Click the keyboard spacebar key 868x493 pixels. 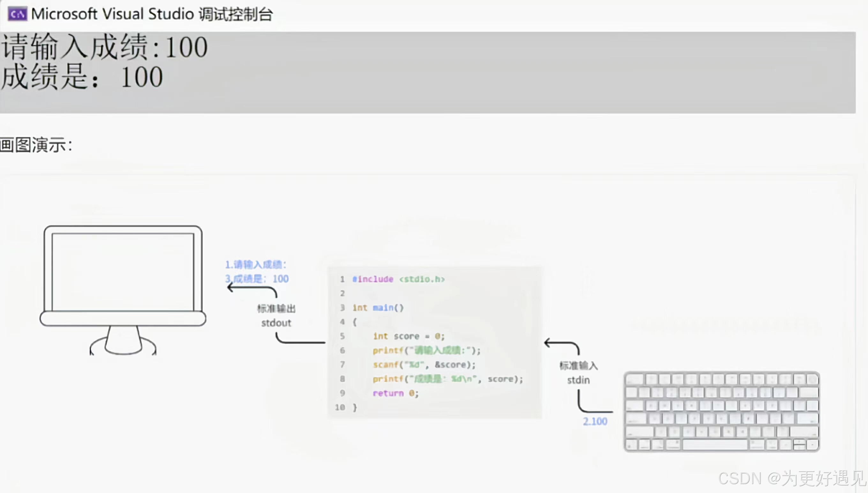715,444
